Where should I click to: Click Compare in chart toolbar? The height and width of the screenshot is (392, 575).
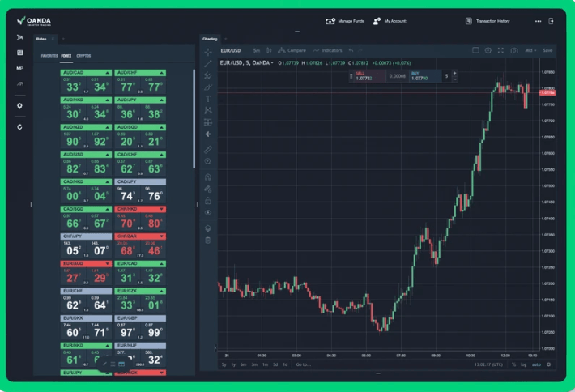tap(292, 50)
